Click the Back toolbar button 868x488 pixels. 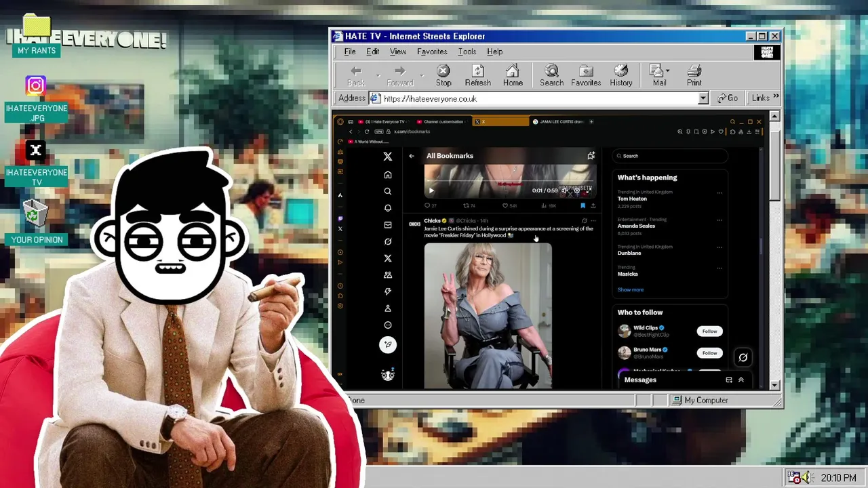(356, 76)
